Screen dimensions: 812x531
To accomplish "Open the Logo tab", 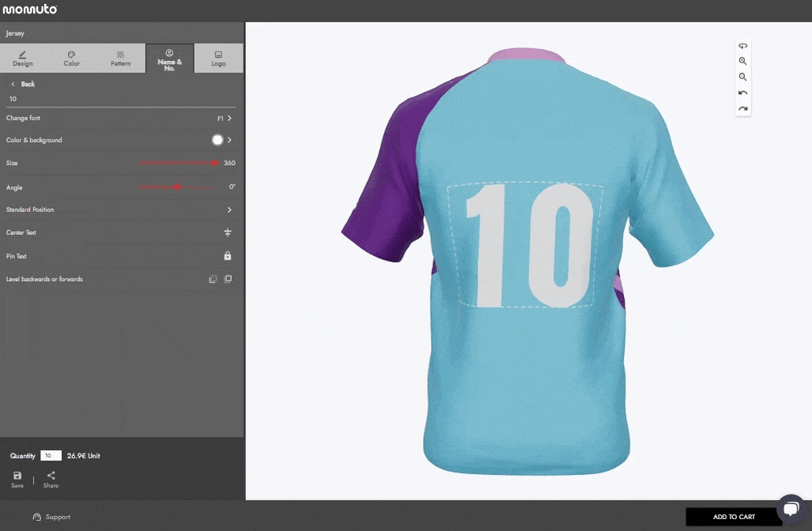I will 218,59.
